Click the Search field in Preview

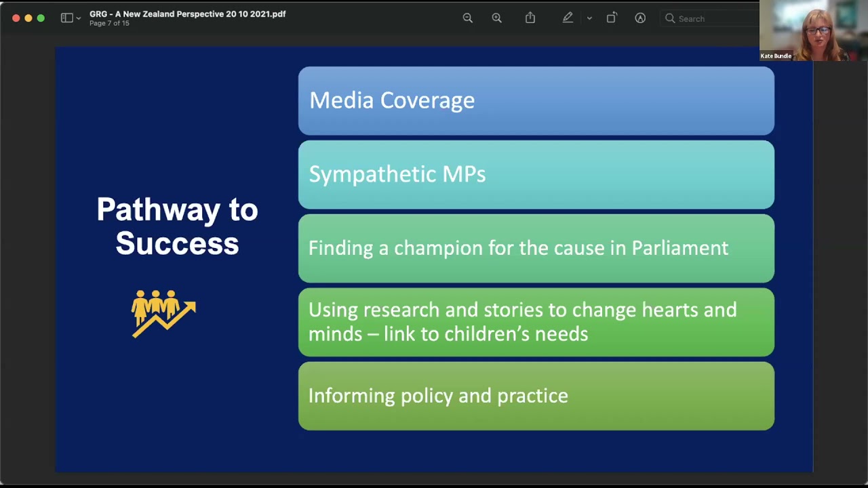click(709, 18)
